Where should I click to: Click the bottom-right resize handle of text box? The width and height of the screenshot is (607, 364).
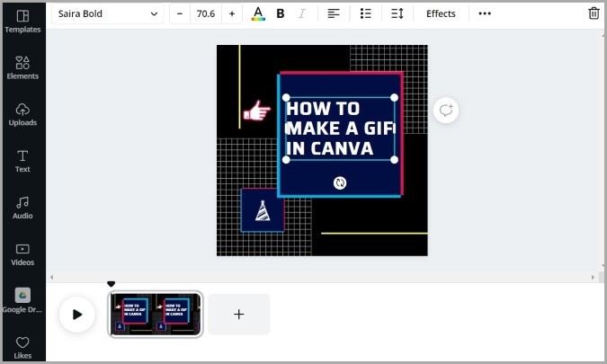pos(394,160)
